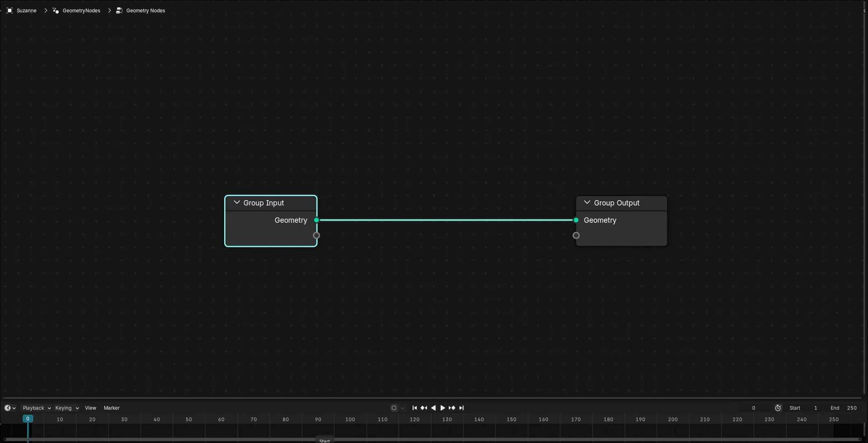Viewport: 868px width, 443px height.
Task: Click the Geometry label in Group Input
Action: (x=291, y=220)
